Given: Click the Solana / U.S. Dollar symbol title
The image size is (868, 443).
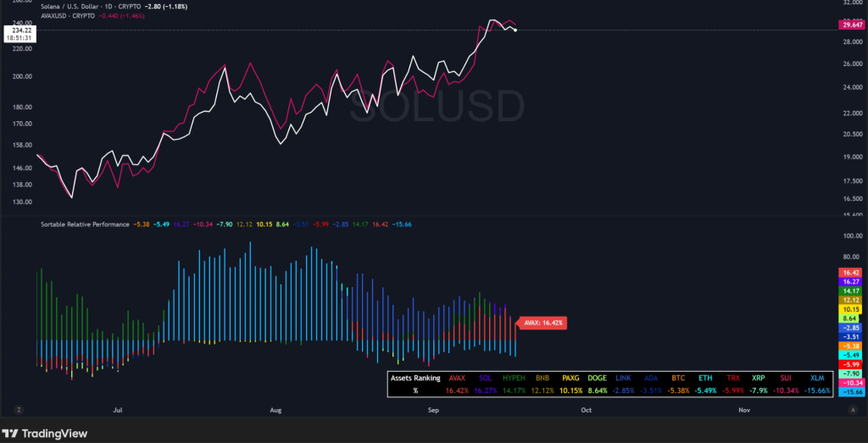Looking at the screenshot, I should [x=76, y=7].
